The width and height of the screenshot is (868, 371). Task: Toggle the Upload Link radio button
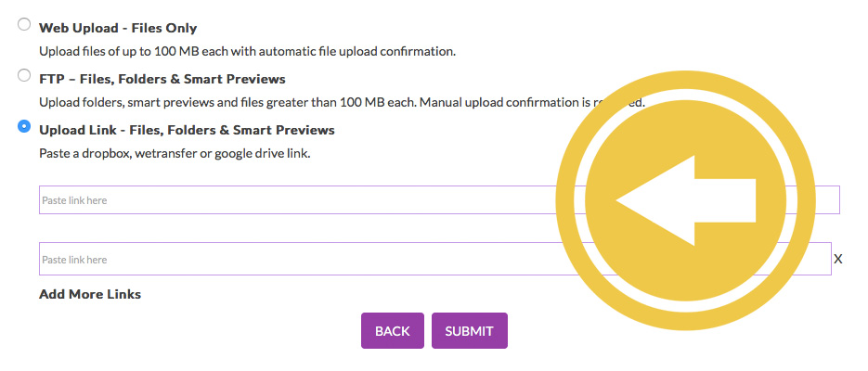tap(24, 126)
